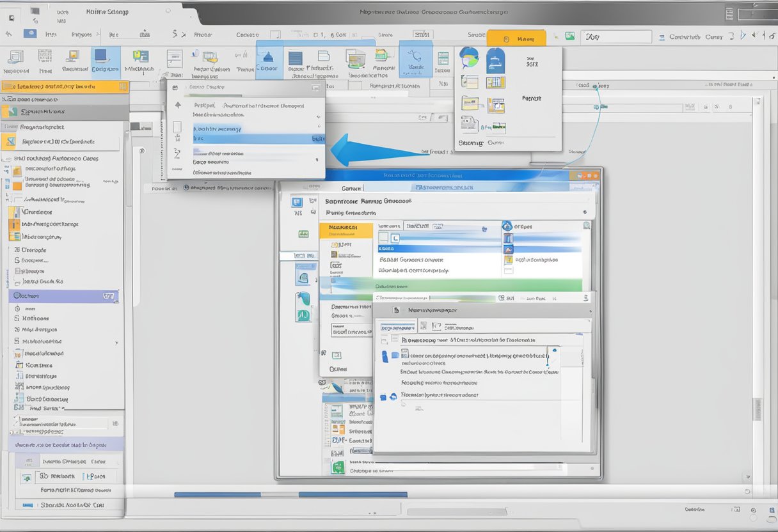Click the blue flask icon in the ribbon
The width and height of the screenshot is (778, 532).
[x=269, y=58]
